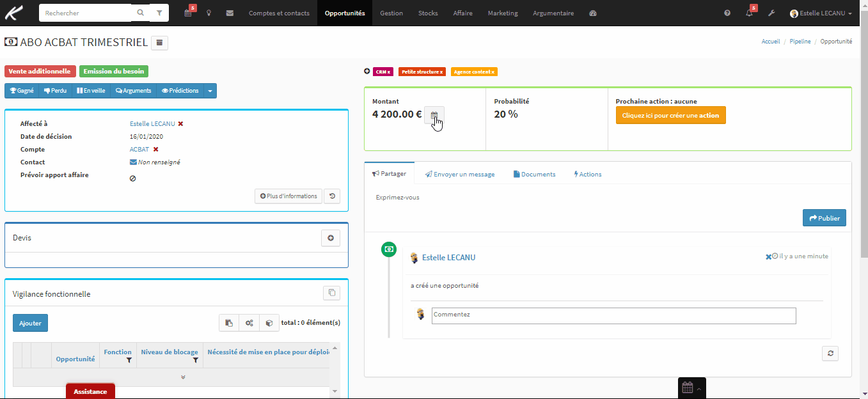The height and width of the screenshot is (399, 868).
Task: Click the Prédictions button
Action: [180, 91]
